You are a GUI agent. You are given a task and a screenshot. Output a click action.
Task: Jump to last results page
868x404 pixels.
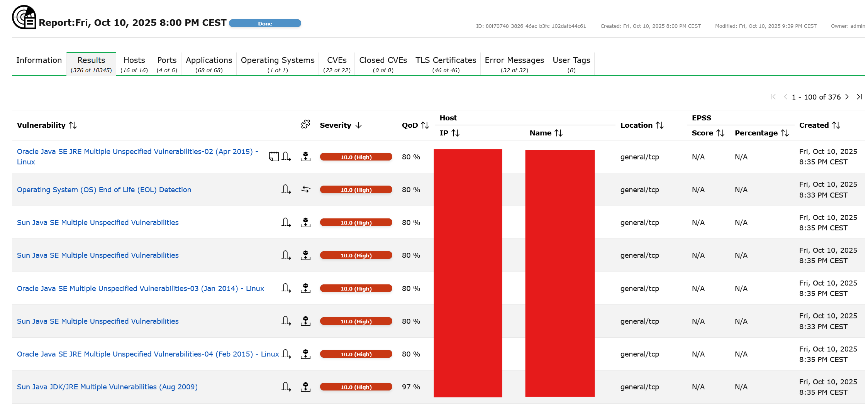tap(859, 97)
